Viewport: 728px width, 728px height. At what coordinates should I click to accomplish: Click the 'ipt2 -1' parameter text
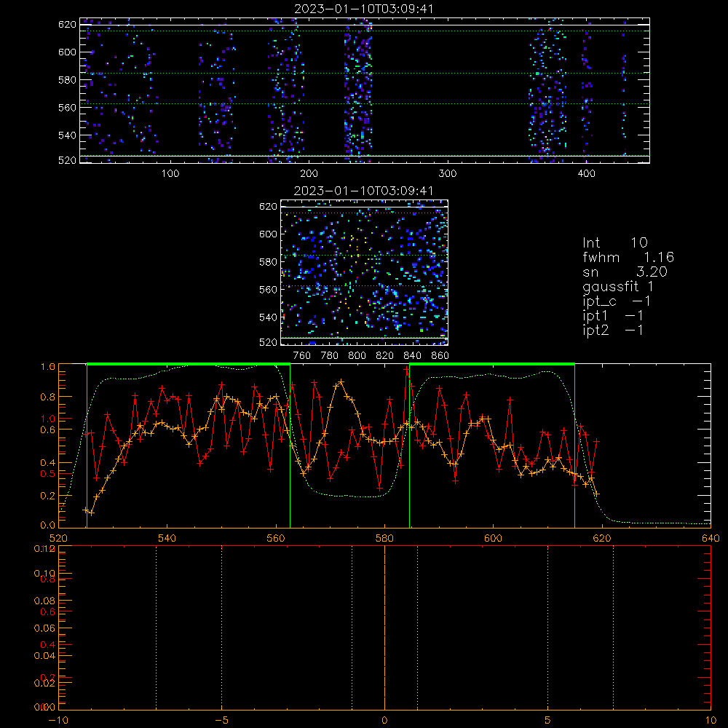coord(613,330)
